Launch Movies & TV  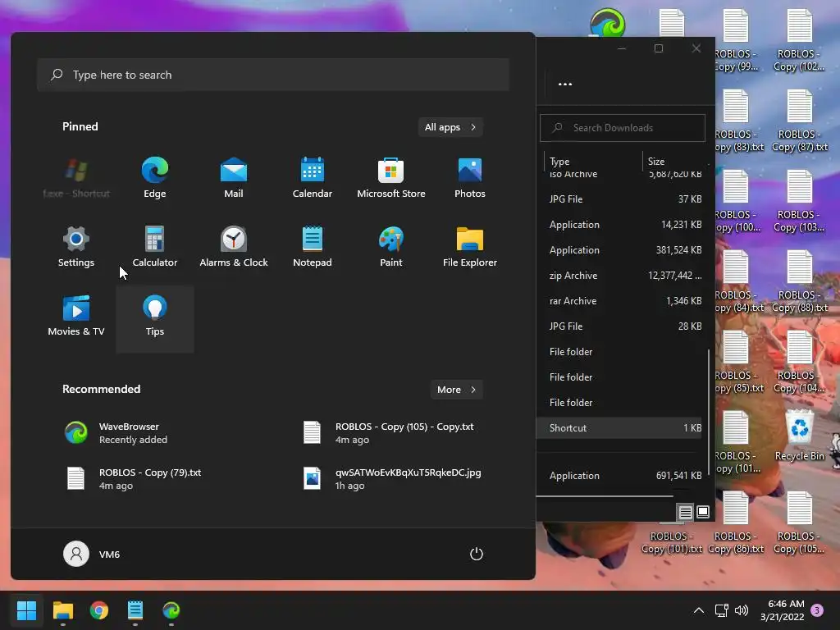pyautogui.click(x=76, y=316)
